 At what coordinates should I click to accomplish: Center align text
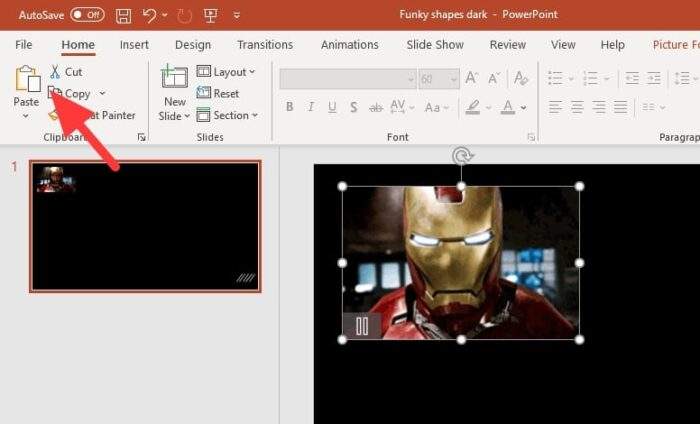[577, 107]
